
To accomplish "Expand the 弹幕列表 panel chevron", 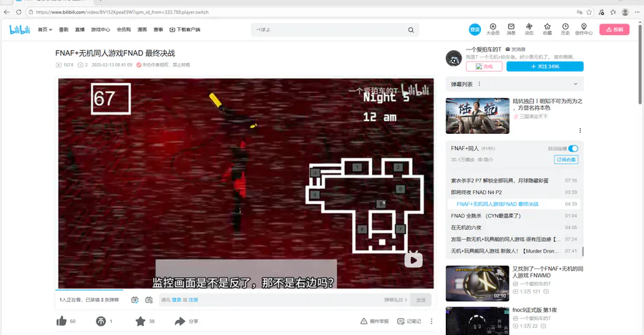I will click(575, 84).
